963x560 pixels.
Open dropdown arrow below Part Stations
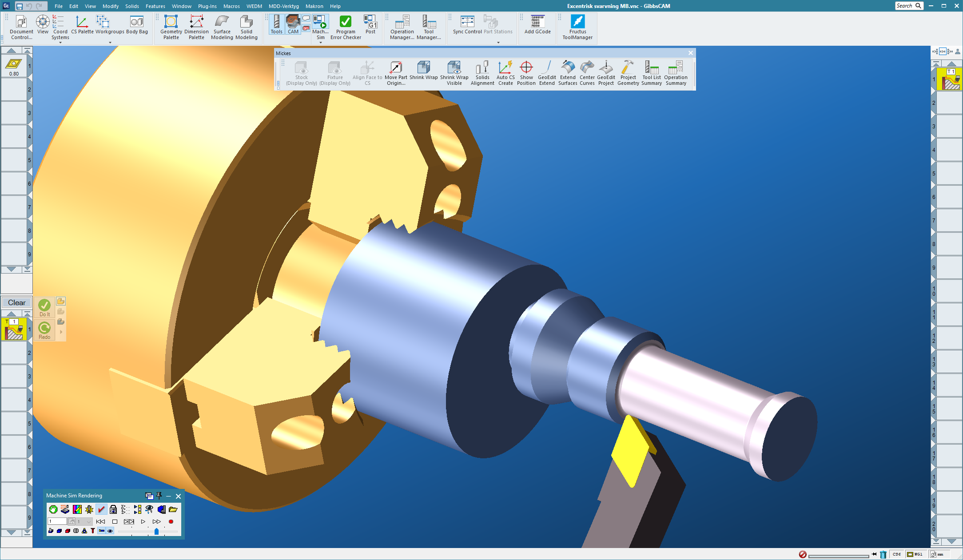coord(498,43)
